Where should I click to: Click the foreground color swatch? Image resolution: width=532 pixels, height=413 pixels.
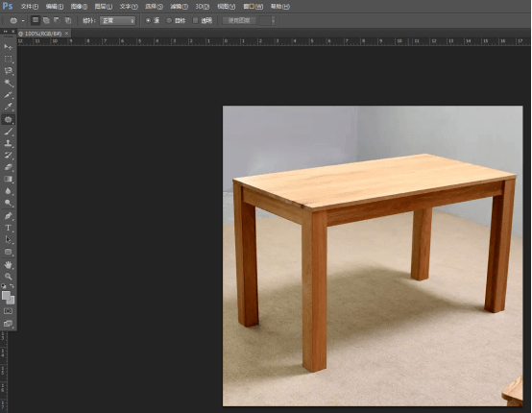6,296
